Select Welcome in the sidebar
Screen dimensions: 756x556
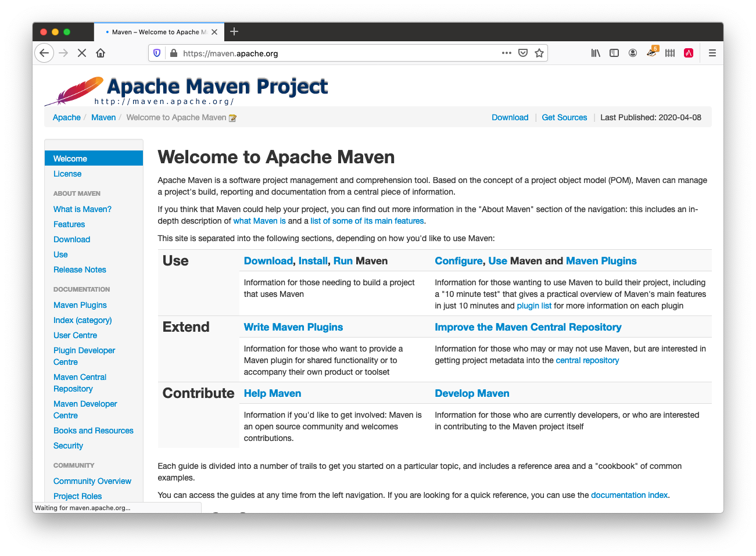pyautogui.click(x=94, y=159)
